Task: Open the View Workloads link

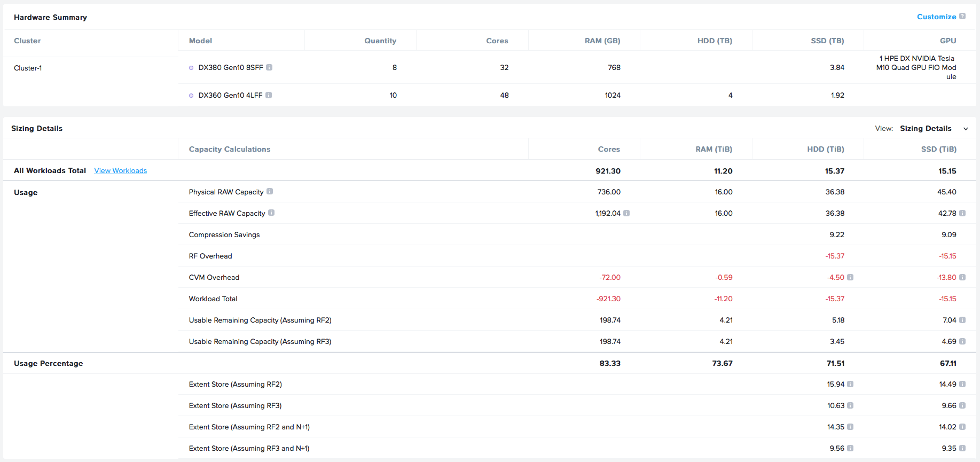Action: point(120,170)
